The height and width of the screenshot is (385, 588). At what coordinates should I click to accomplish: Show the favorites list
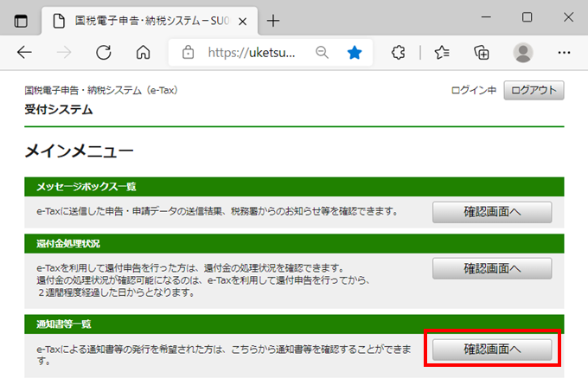[x=442, y=53]
